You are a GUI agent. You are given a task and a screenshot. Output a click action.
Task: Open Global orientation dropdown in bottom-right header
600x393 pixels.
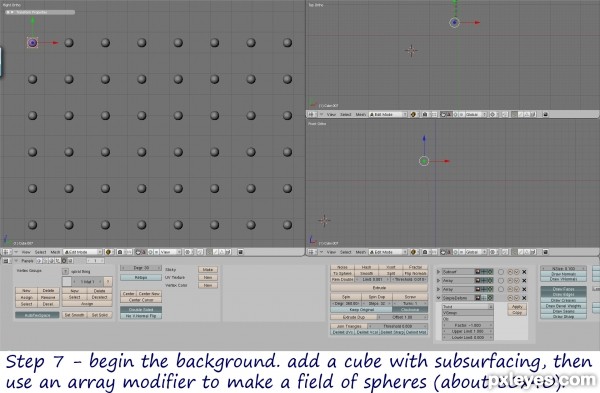pyautogui.click(x=476, y=252)
